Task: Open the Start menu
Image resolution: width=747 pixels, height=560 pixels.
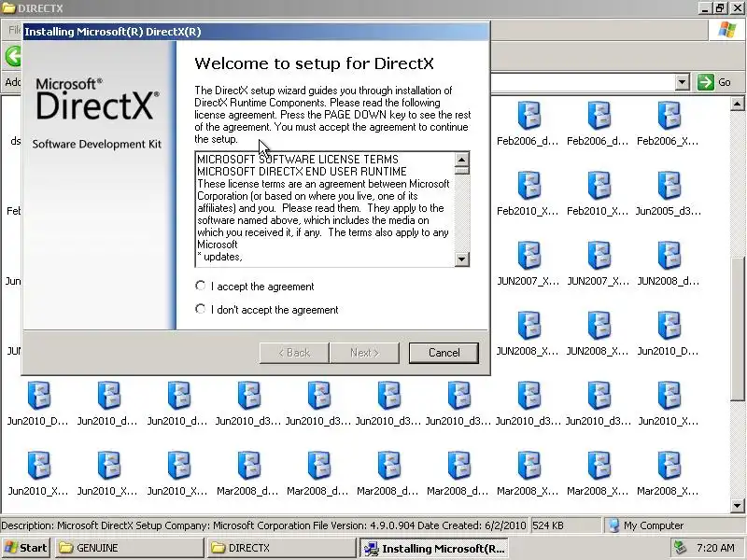Action: click(26, 548)
